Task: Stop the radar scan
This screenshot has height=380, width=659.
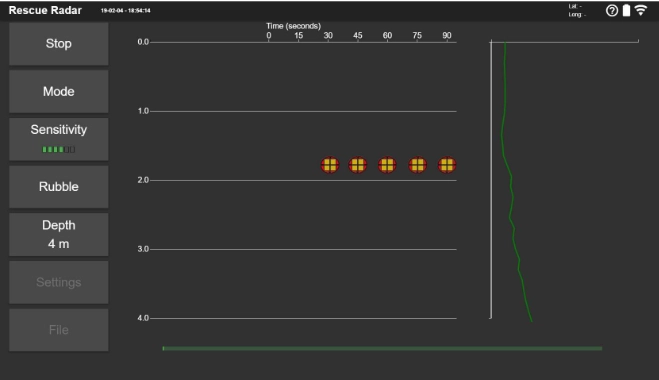Action: tap(58, 44)
